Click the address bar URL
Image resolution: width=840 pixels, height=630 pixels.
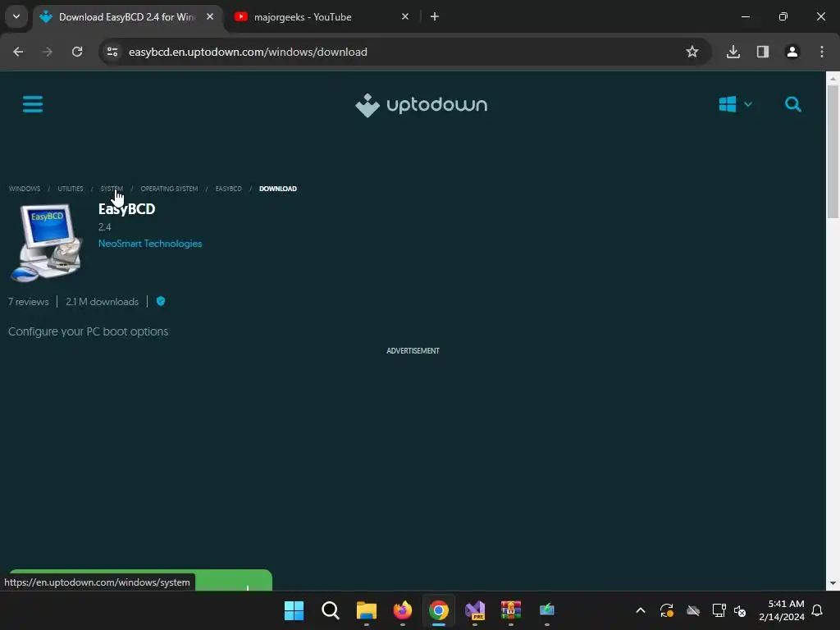248,52
